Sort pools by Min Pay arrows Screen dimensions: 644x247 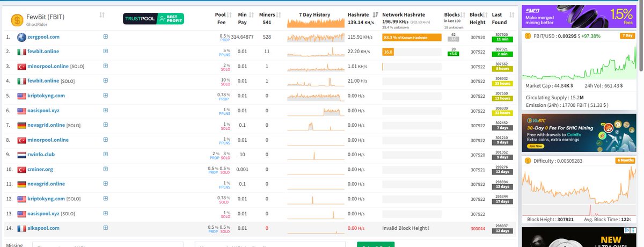pos(251,14)
